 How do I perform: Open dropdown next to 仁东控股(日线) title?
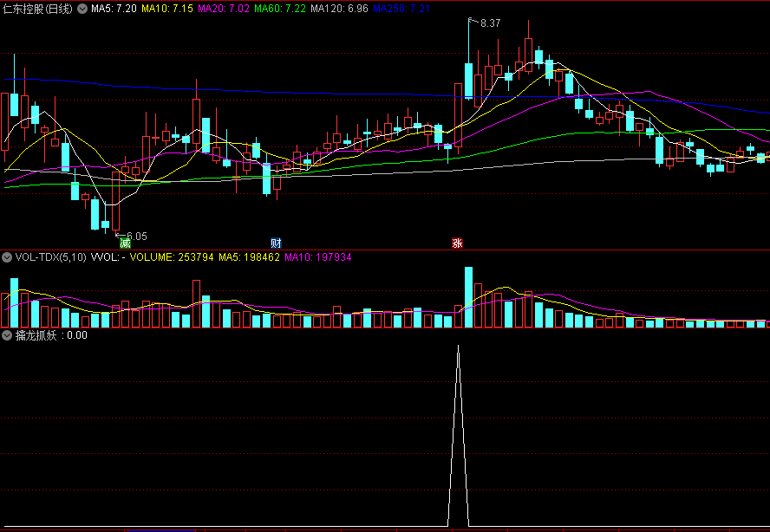(82, 9)
